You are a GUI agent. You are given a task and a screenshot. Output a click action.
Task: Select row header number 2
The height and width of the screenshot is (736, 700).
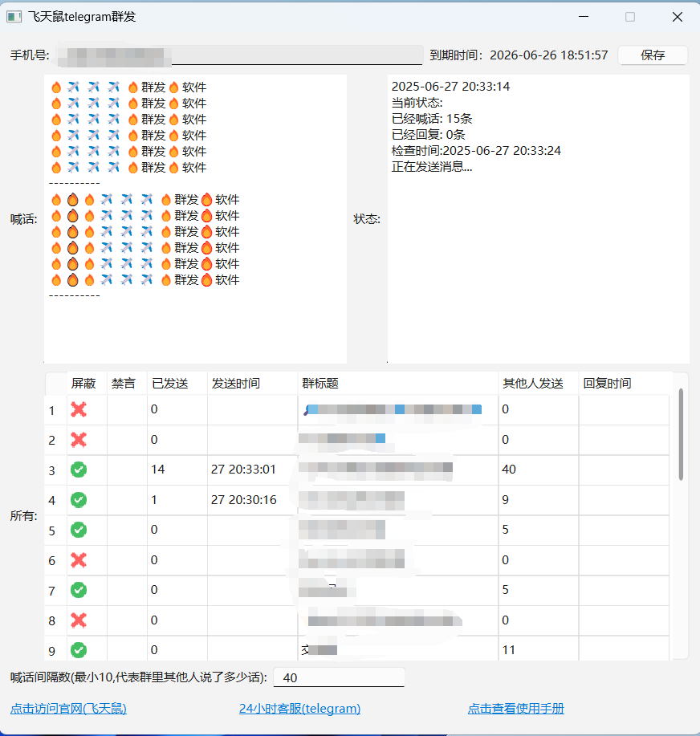pyautogui.click(x=51, y=441)
